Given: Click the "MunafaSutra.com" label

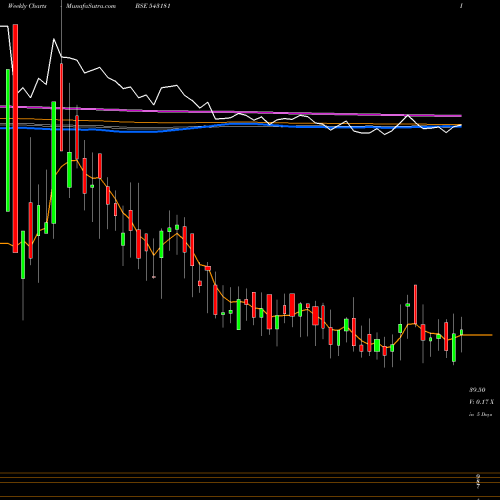Looking at the screenshot, I should click(91, 6).
